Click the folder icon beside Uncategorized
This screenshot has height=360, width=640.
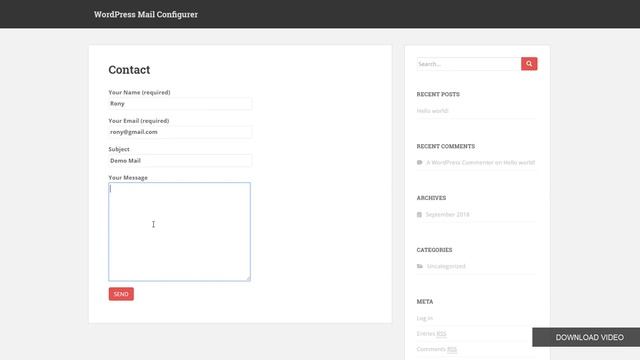click(x=420, y=266)
